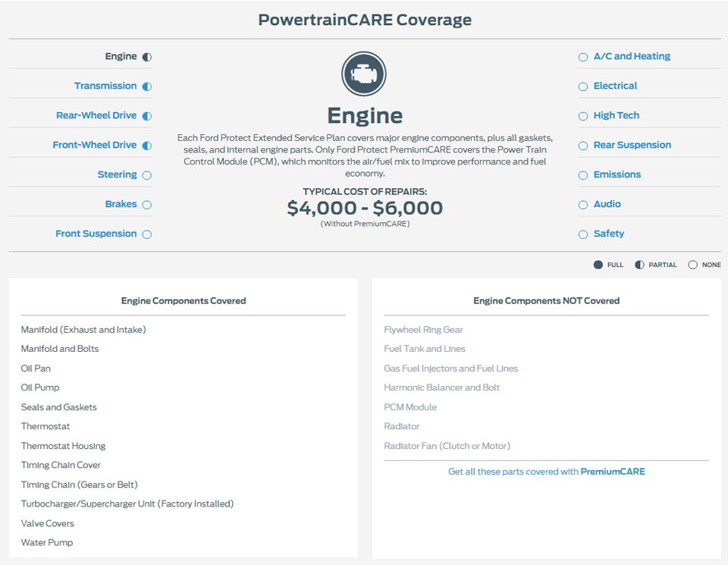Click the Engine Components Covered heading
The width and height of the screenshot is (728, 565).
click(184, 301)
